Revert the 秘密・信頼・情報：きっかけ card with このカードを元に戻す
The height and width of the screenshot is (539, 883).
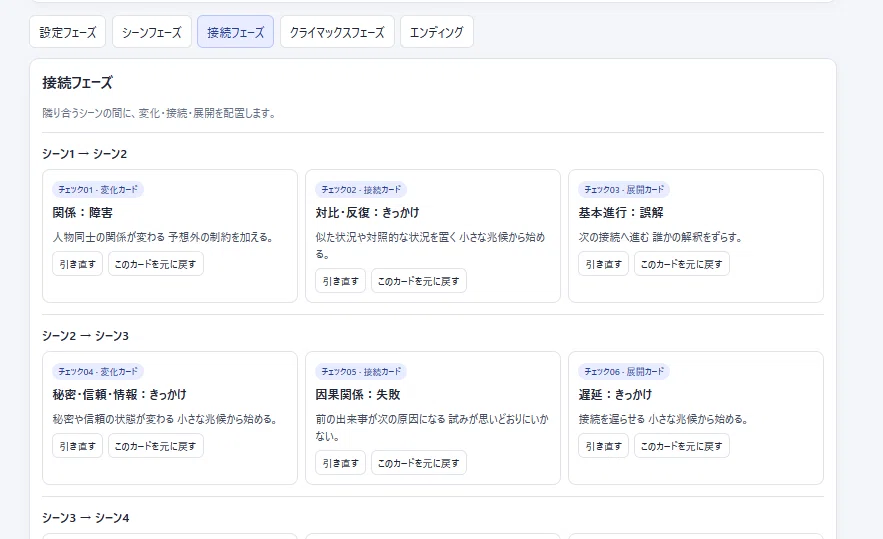(156, 446)
